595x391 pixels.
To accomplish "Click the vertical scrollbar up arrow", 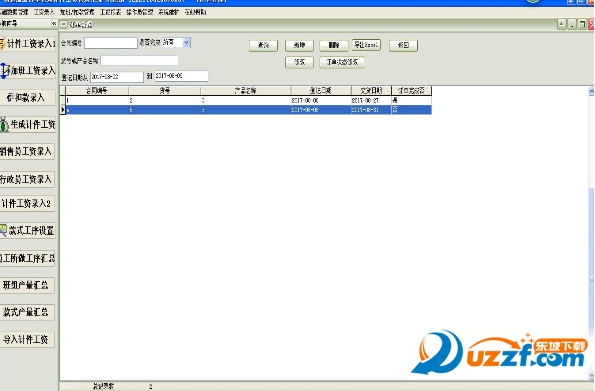I will [591, 91].
